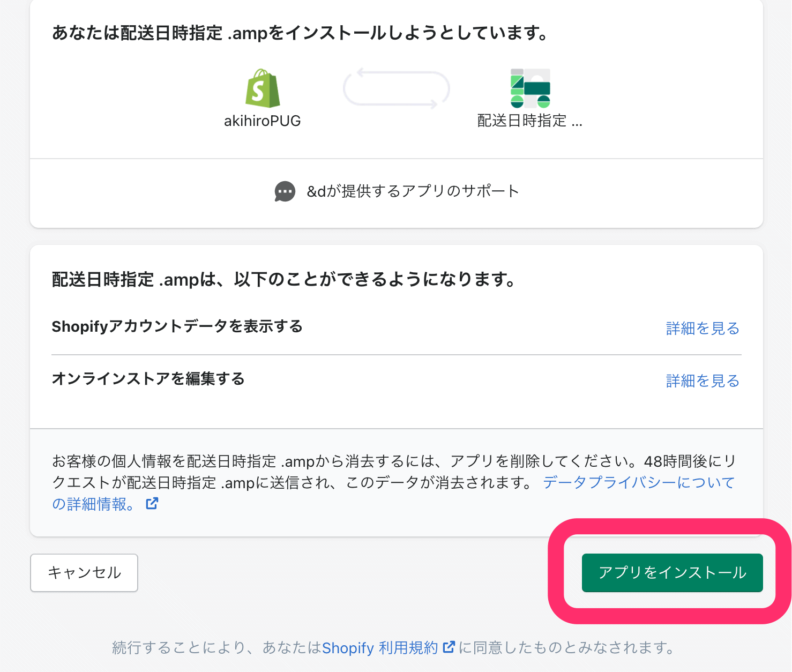The height and width of the screenshot is (672, 792).
Task: Click the オンラインストアを編集する permission label
Action: pos(148,379)
